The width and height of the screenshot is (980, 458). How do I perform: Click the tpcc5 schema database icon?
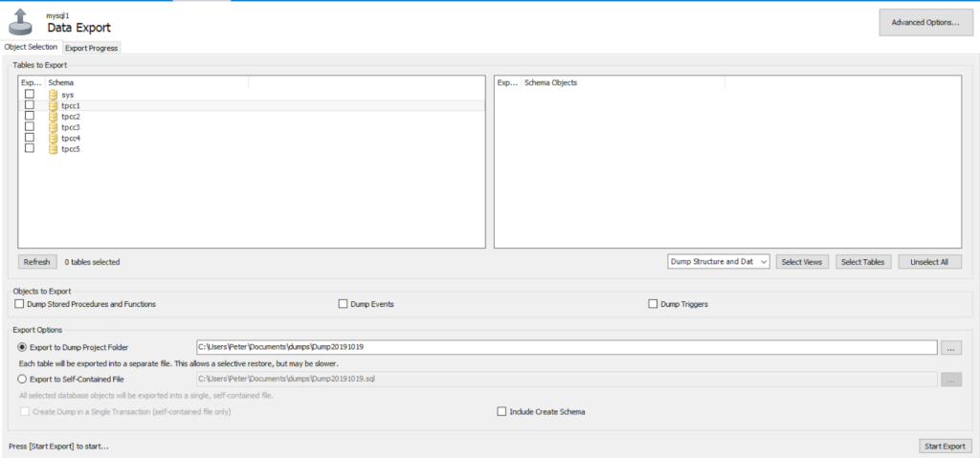click(54, 149)
